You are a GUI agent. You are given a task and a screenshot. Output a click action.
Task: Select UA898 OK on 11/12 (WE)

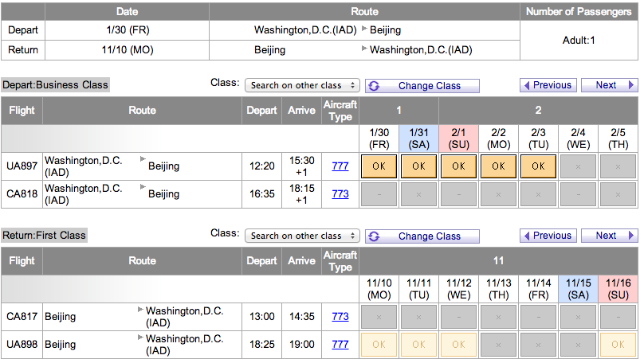point(459,345)
